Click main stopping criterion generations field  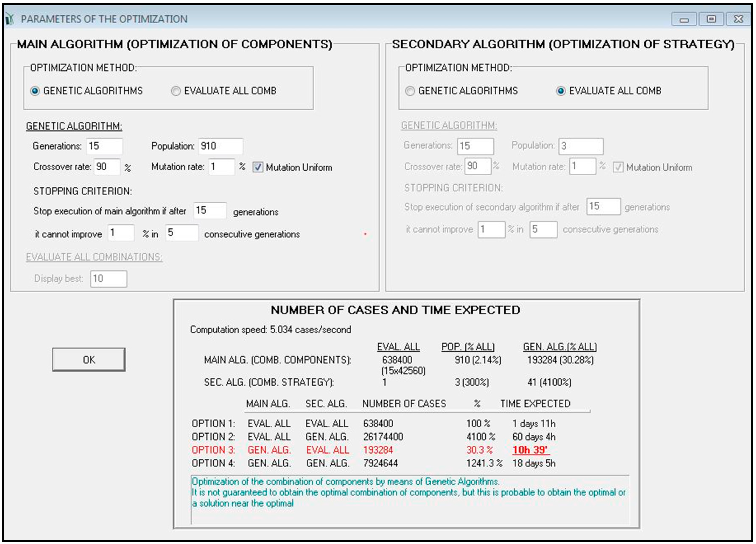coord(210,211)
